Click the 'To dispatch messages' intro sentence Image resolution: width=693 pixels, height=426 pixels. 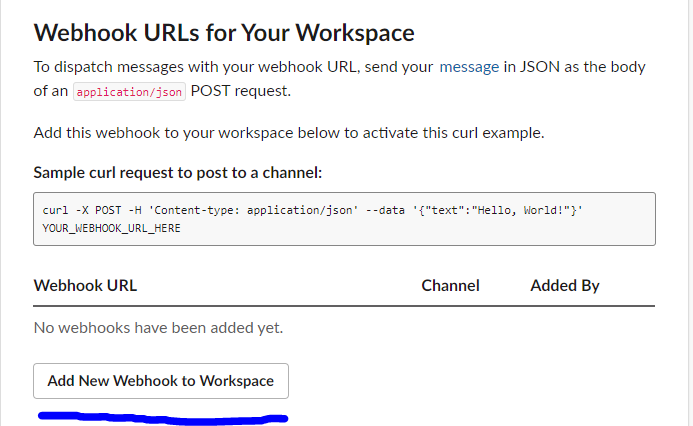pos(339,79)
